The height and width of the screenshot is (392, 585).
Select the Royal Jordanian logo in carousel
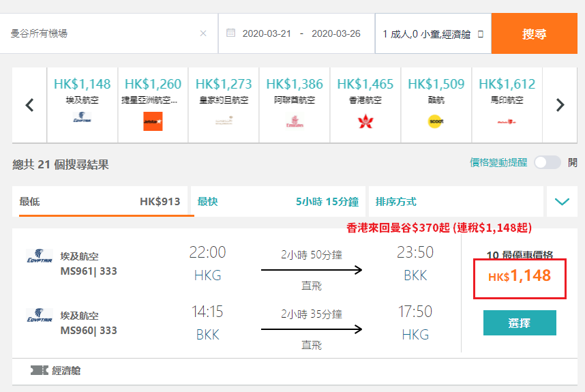click(x=224, y=121)
